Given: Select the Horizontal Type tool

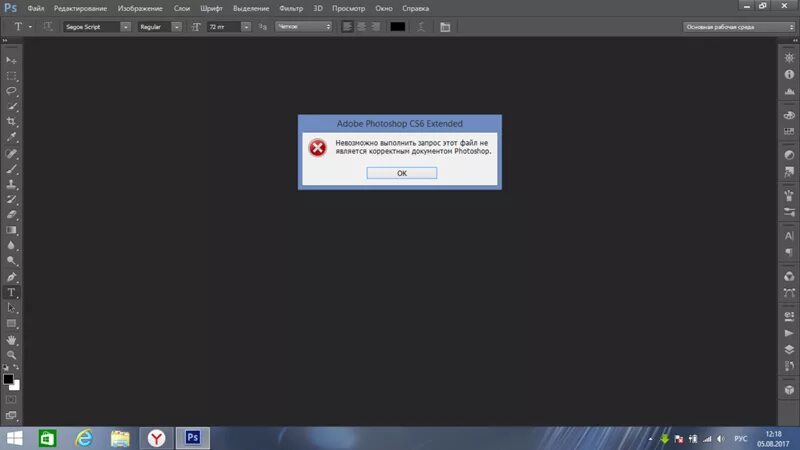Looking at the screenshot, I should (x=11, y=292).
